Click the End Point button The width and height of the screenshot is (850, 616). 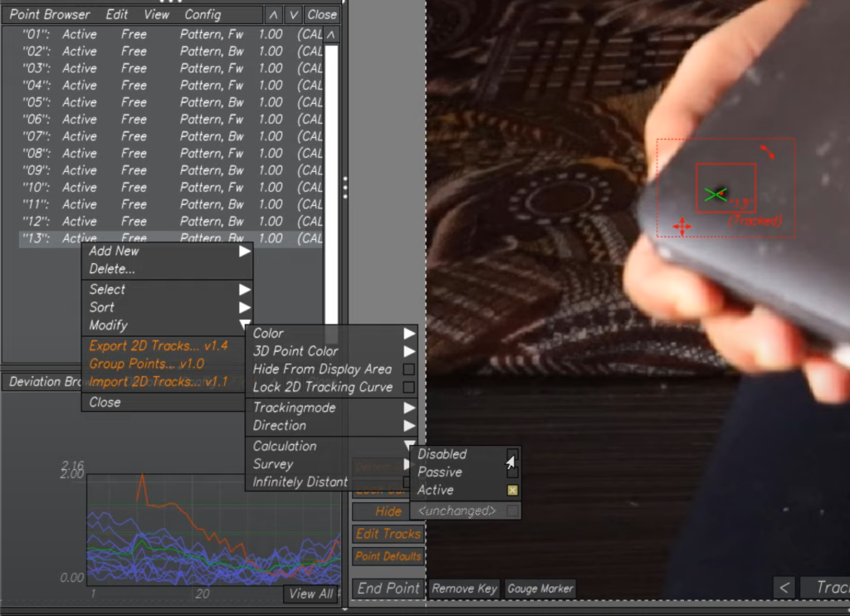[388, 589]
